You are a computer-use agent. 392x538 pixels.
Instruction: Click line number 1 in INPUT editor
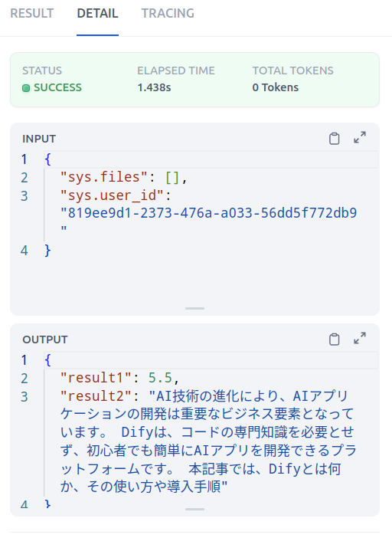[x=24, y=159]
